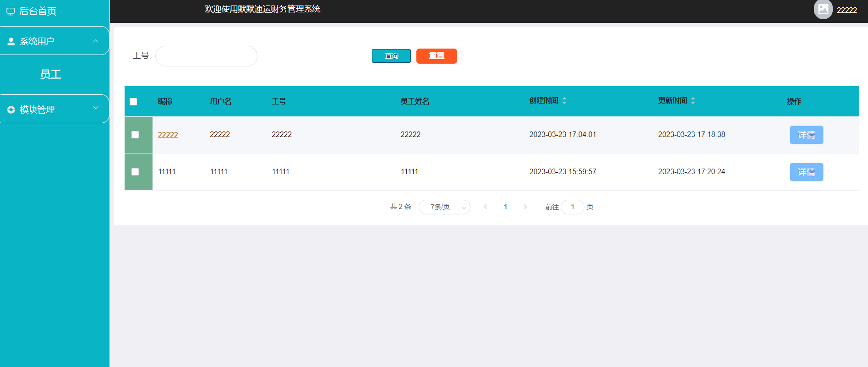Click the welcome title 欢迎使用默默速运财务管理系统
Screen dimensions: 868x367
[262, 9]
